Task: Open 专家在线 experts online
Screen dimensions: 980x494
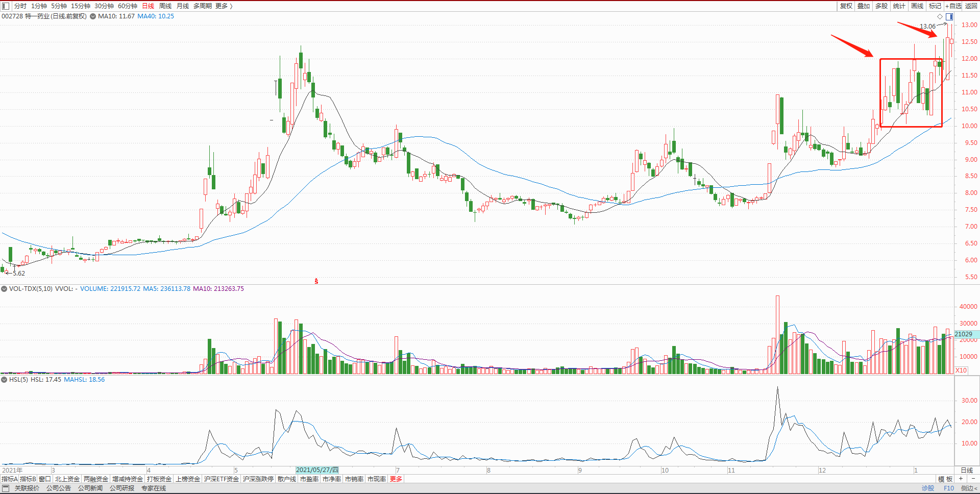Action: (x=154, y=488)
